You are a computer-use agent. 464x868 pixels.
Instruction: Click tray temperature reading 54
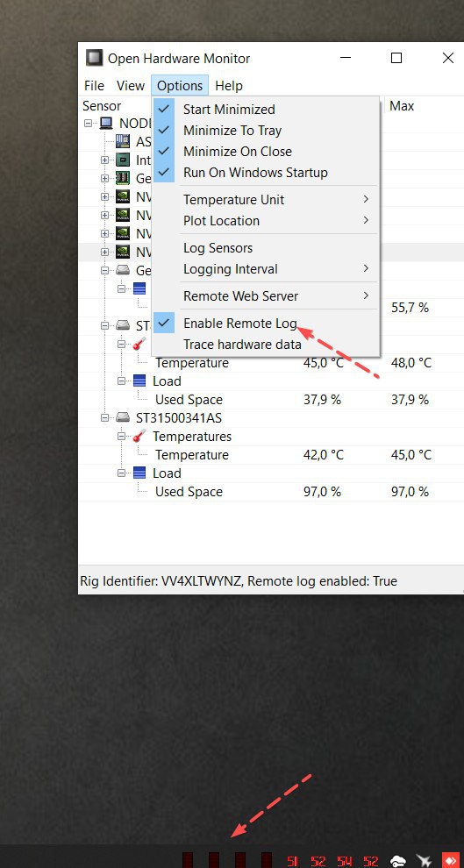[x=345, y=861]
